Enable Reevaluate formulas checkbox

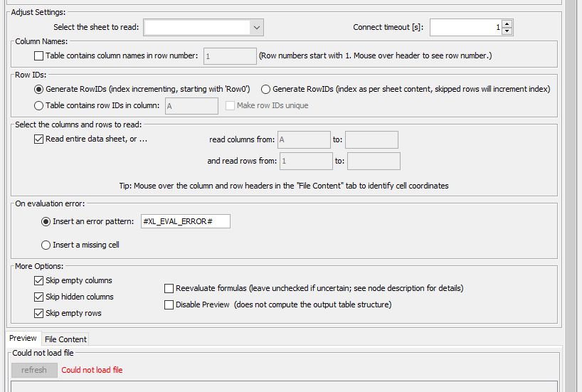[169, 288]
